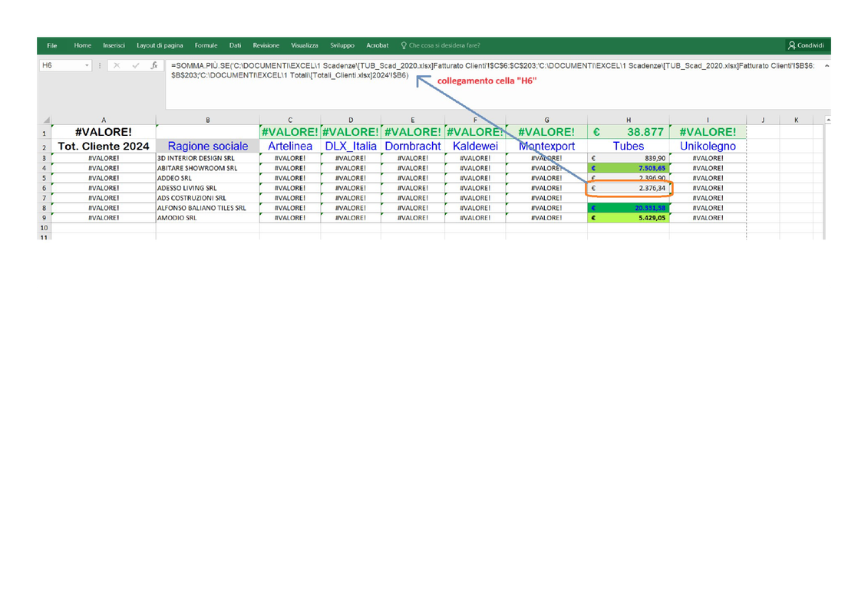Image resolution: width=868 pixels, height=614 pixels.
Task: Select cell 'ADESSO LIVING SRL'
Action: pos(207,188)
